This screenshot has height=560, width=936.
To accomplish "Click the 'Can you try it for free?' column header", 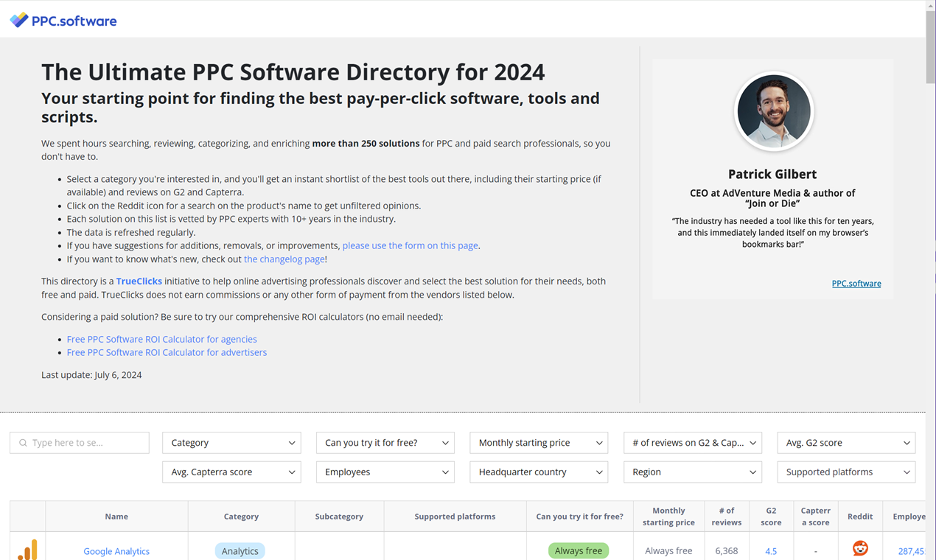I will tap(579, 517).
